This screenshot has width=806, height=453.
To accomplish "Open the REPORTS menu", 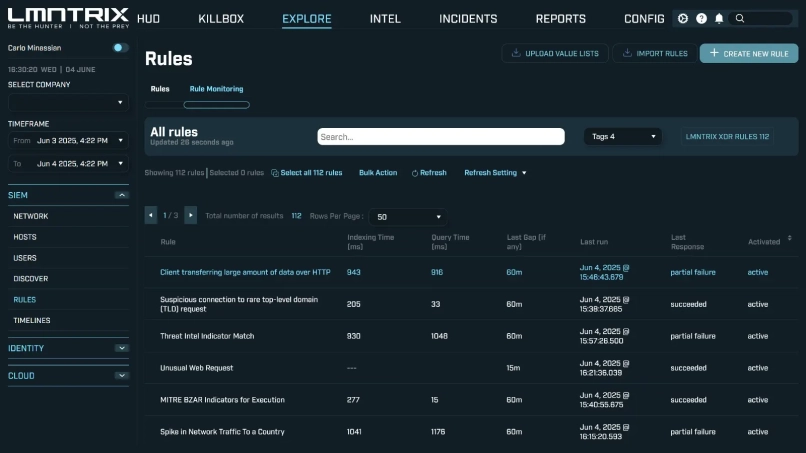I will pyautogui.click(x=561, y=19).
